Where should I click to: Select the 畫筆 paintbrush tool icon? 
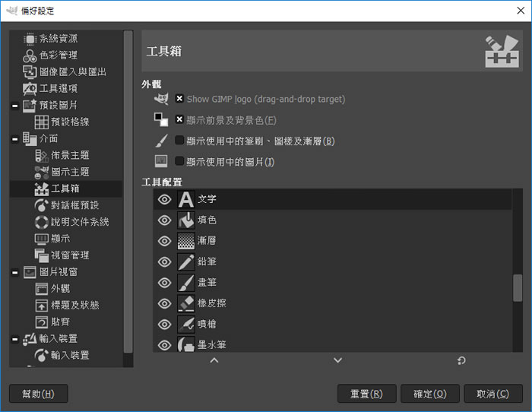pos(186,283)
